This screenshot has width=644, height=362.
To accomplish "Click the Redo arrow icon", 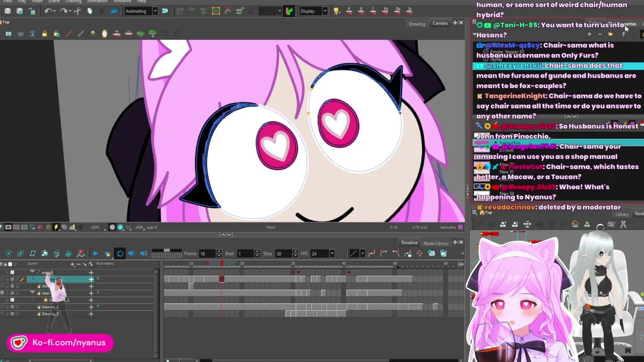I will [63, 11].
